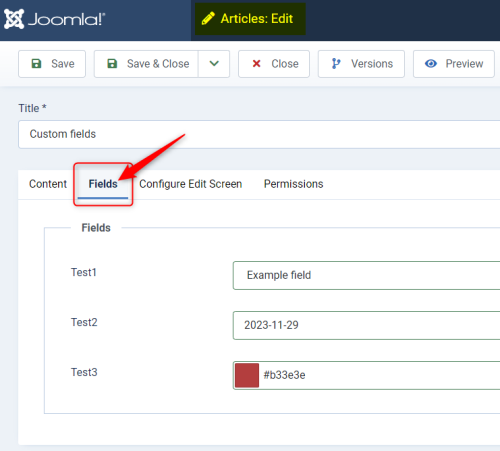The image size is (500, 451).
Task: Open the Permissions tab
Action: pos(293,184)
